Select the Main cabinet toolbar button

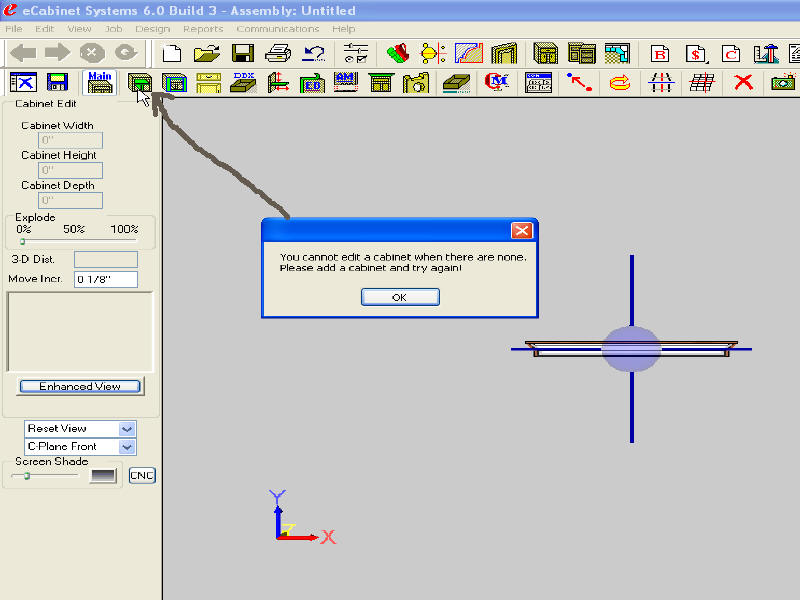[99, 82]
